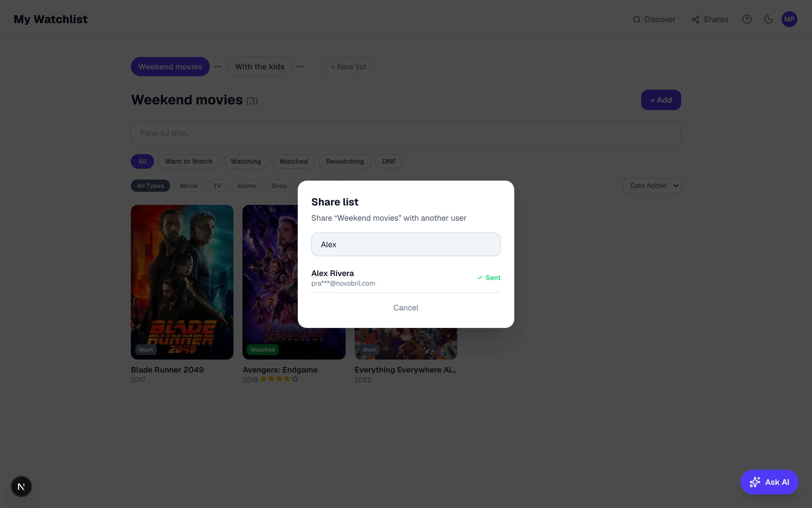Select Alex Rivera in share results
Screen dimensions: 812x508
click(406, 277)
